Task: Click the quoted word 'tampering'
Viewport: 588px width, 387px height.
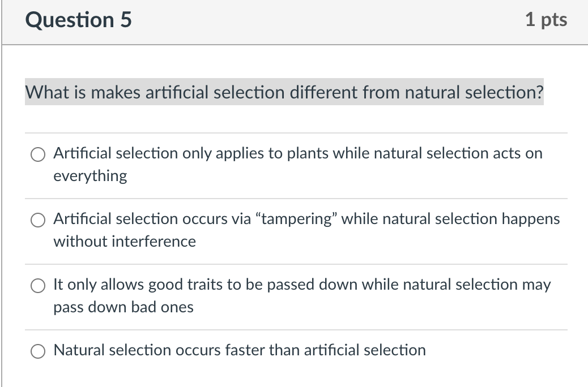Action: point(296,219)
